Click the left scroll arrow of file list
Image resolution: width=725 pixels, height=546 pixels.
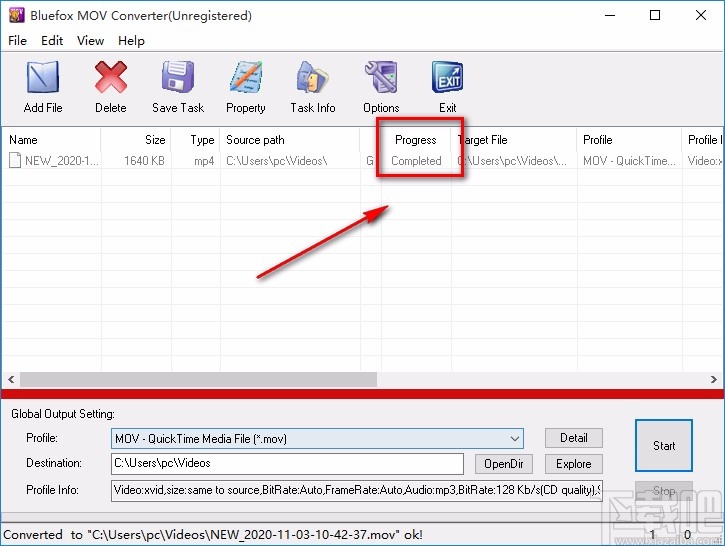(11, 380)
